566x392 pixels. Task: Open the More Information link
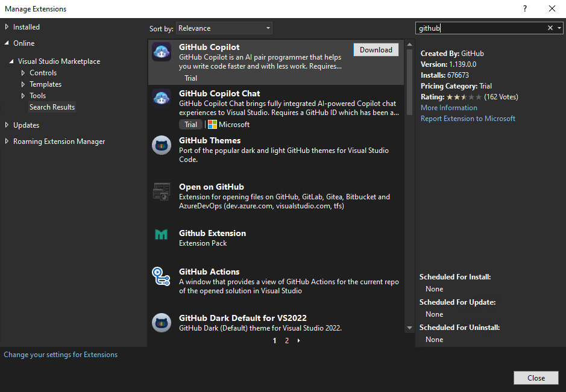coord(448,107)
